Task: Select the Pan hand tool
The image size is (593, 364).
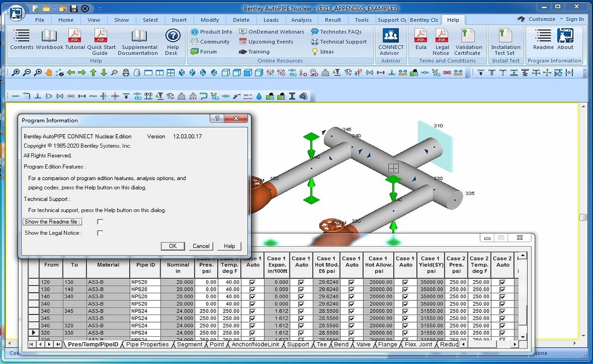Action: (49, 73)
